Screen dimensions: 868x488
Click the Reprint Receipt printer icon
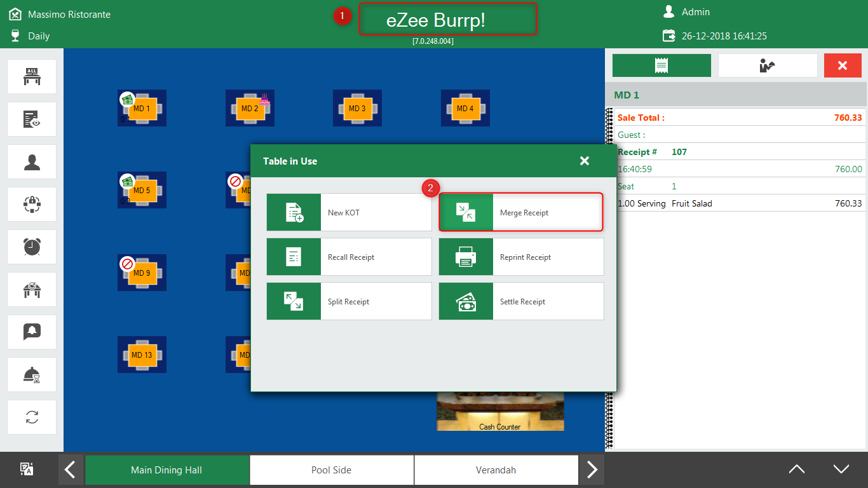click(x=466, y=257)
